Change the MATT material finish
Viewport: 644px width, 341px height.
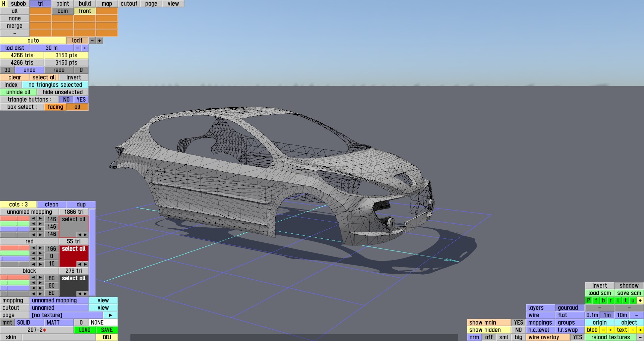click(59, 323)
